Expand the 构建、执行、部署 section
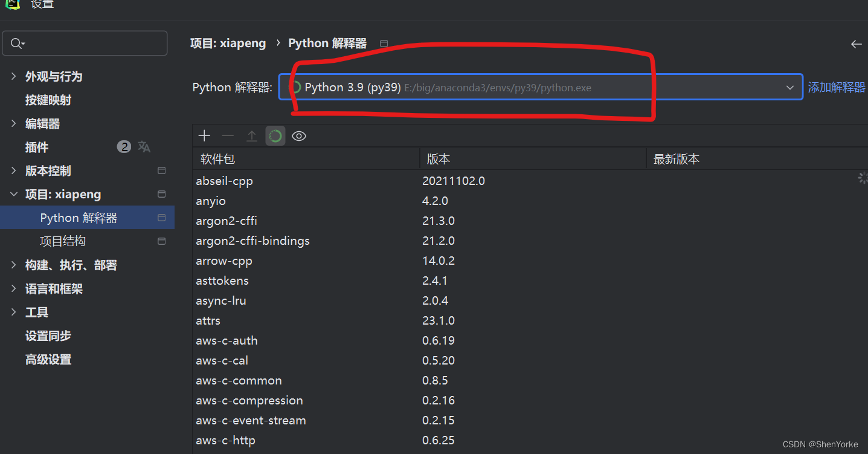Viewport: 868px width, 454px height. coord(13,265)
